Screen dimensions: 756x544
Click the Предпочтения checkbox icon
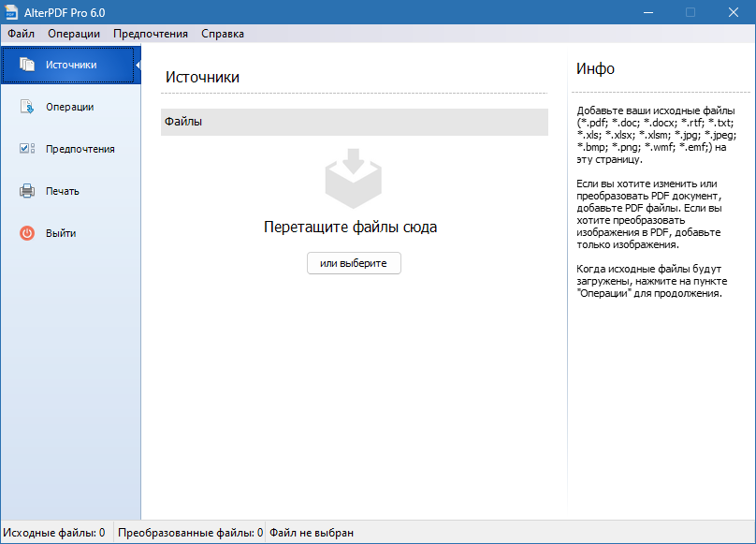(27, 148)
